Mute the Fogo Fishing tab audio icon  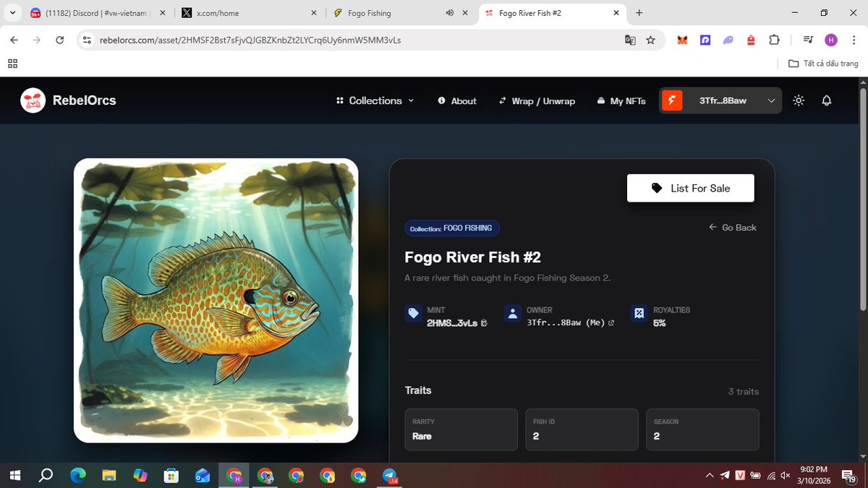point(449,13)
